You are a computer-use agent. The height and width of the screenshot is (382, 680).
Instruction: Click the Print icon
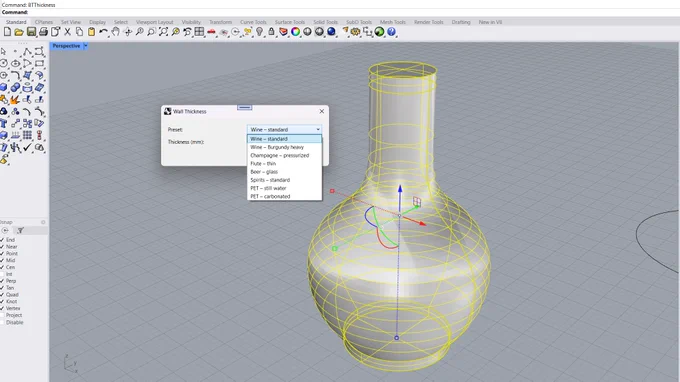pos(43,32)
